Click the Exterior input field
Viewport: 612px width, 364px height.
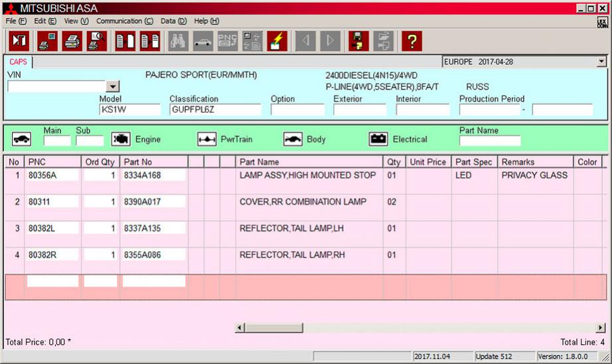[x=360, y=109]
